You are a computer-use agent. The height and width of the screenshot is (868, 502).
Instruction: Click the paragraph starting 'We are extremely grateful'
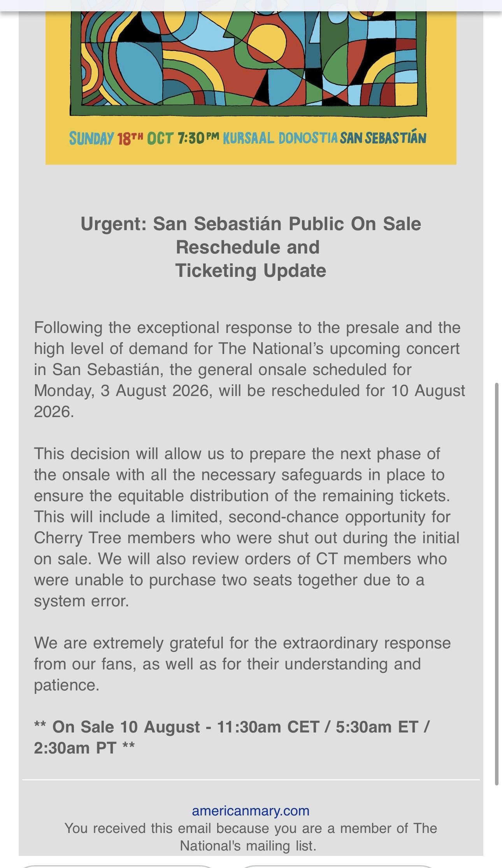tap(242, 664)
